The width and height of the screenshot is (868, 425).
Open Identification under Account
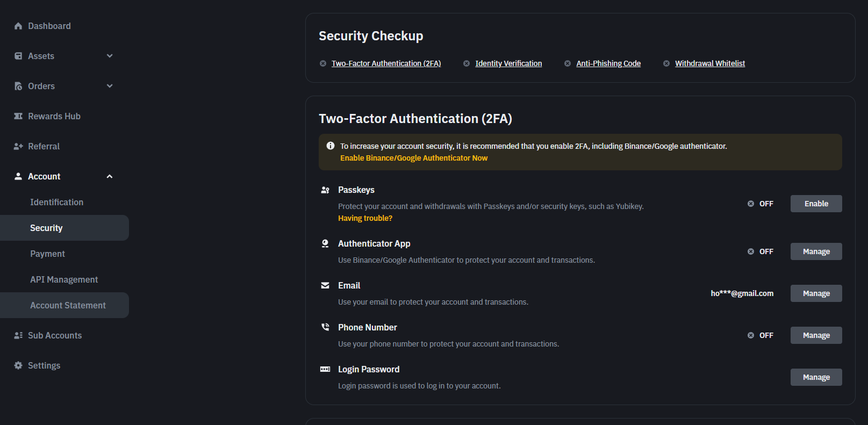click(56, 202)
